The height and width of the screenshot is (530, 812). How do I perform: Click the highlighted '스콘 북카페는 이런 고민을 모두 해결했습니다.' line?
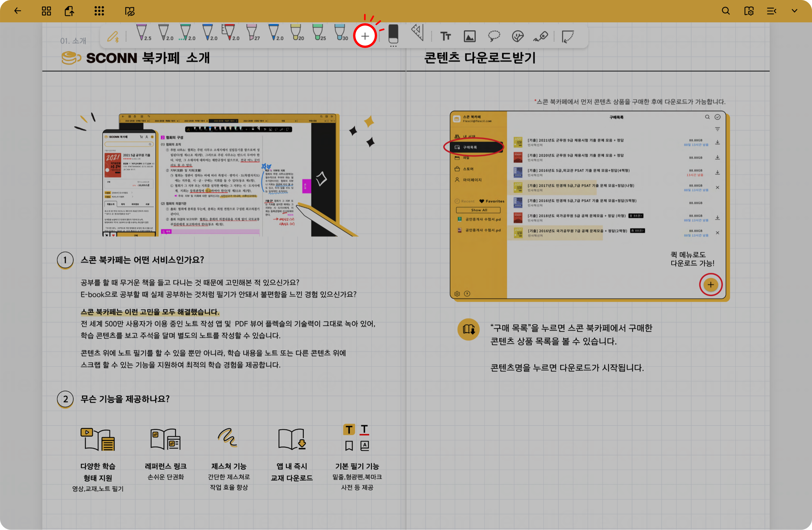[x=150, y=312]
